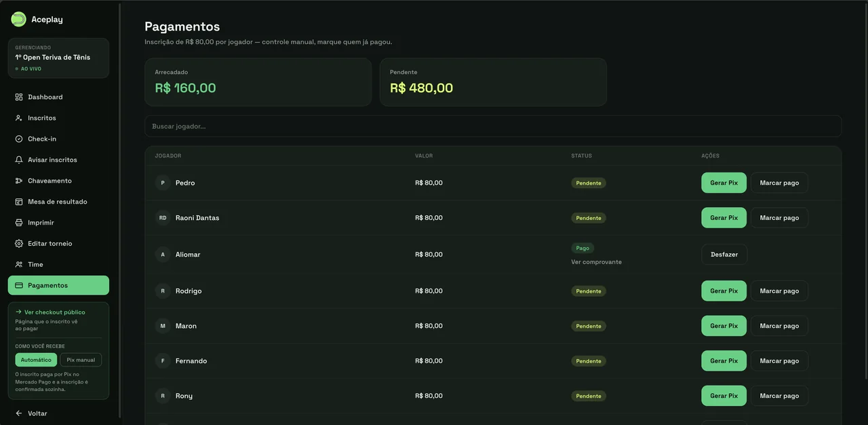
Task: Mark Maron as paid
Action: click(x=779, y=326)
